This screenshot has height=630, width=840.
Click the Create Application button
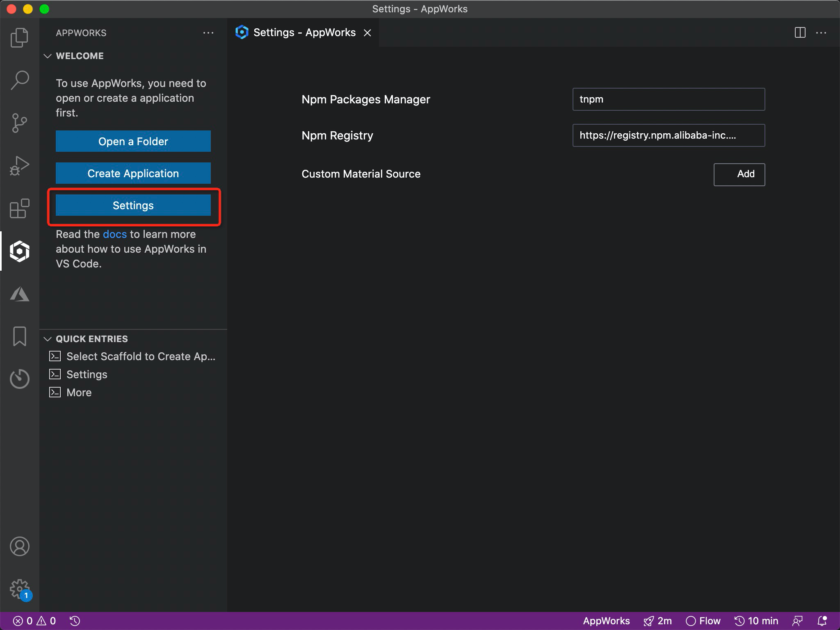133,173
